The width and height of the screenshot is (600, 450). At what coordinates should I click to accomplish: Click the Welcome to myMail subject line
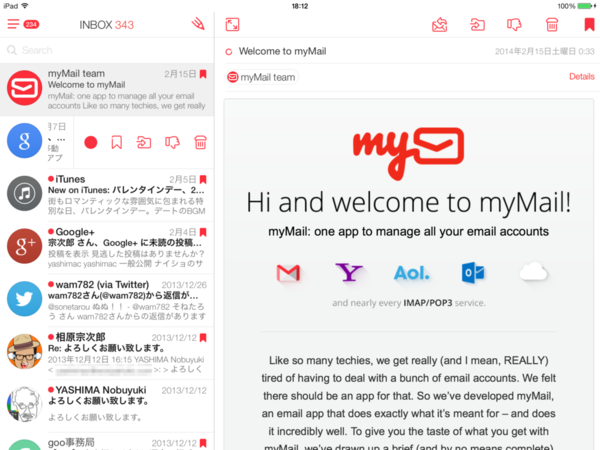coord(282,51)
